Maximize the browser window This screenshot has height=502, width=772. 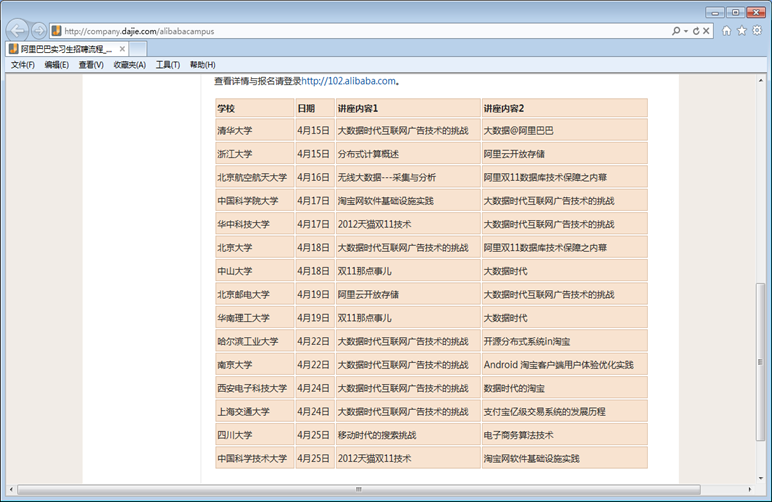[736, 12]
